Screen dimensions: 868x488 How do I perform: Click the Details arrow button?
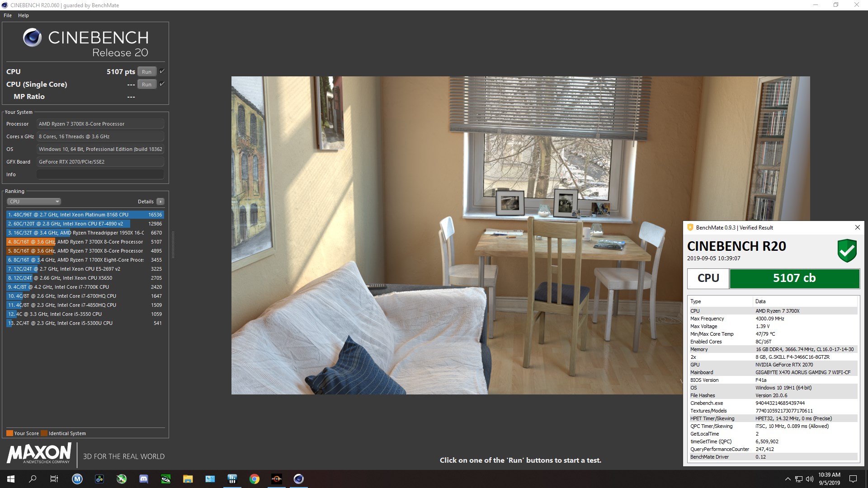coord(160,202)
